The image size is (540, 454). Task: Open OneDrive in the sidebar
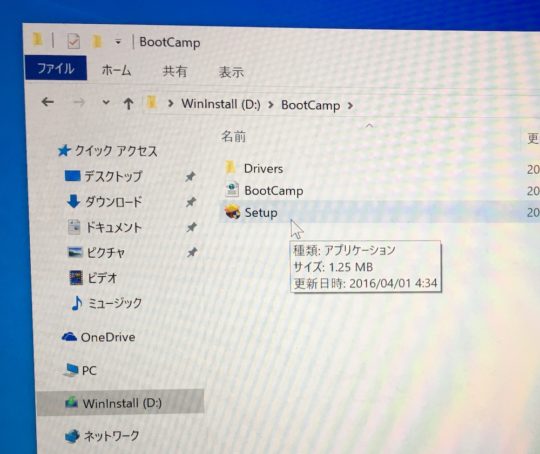click(108, 337)
